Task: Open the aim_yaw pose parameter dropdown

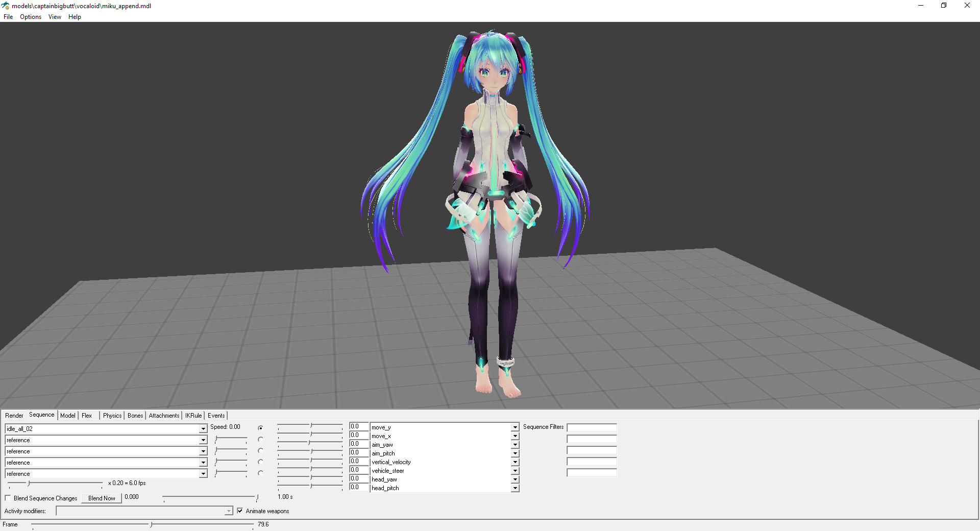Action: tap(515, 445)
